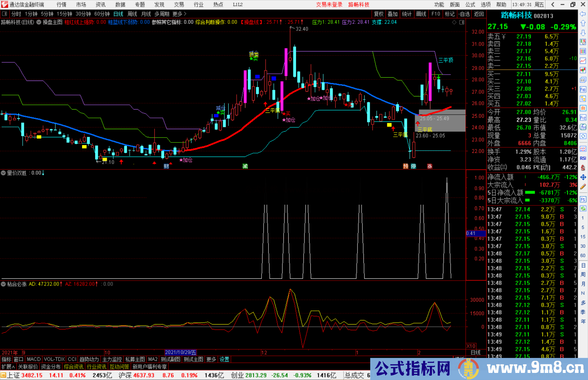Select the 60分钟 chart period
This screenshot has height=380, width=588.
pyautogui.click(x=102, y=14)
